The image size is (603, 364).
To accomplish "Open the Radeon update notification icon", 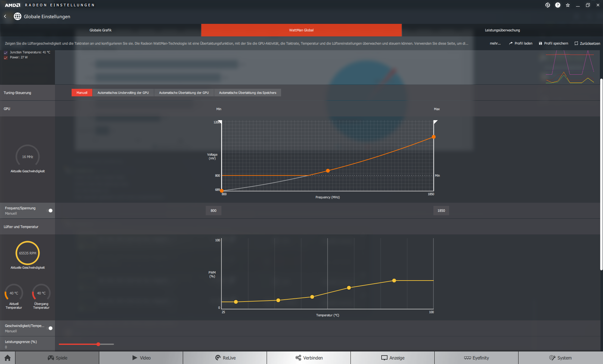I will pyautogui.click(x=547, y=5).
